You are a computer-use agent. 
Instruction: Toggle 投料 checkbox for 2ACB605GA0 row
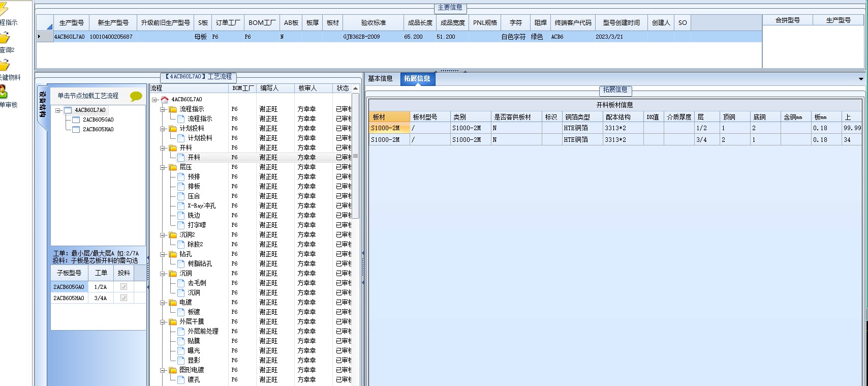click(123, 287)
